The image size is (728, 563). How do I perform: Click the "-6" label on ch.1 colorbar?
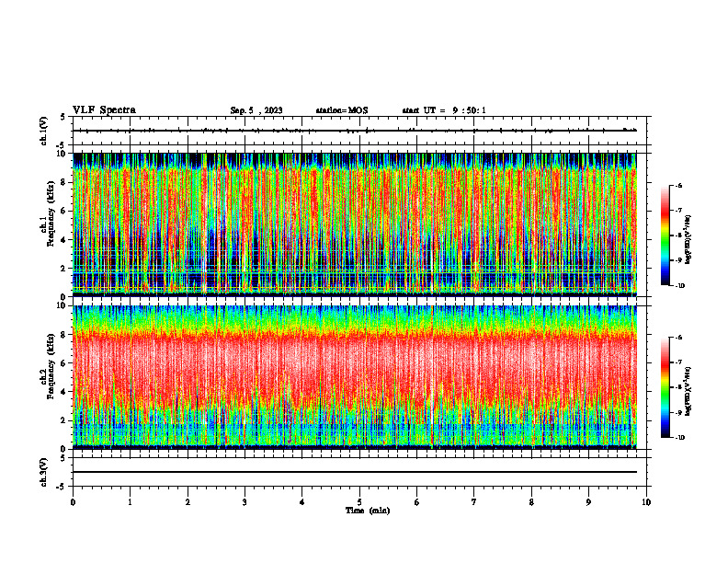pyautogui.click(x=678, y=185)
